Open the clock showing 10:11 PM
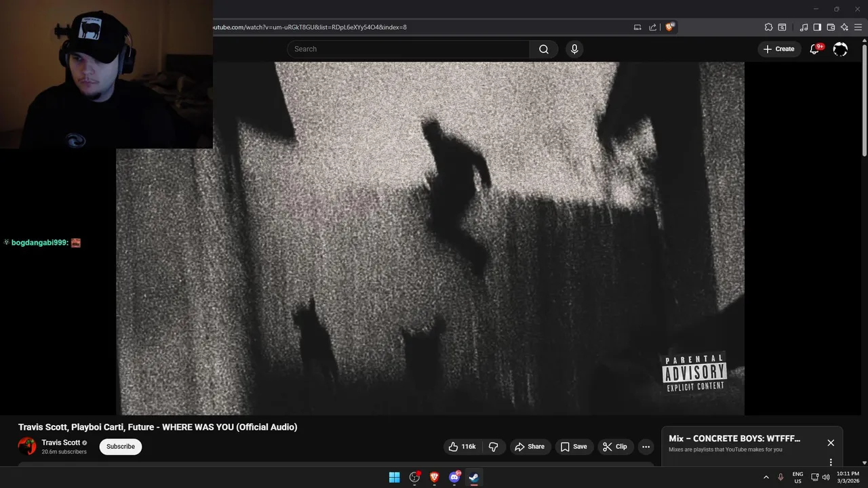The width and height of the screenshot is (868, 488). tap(848, 477)
